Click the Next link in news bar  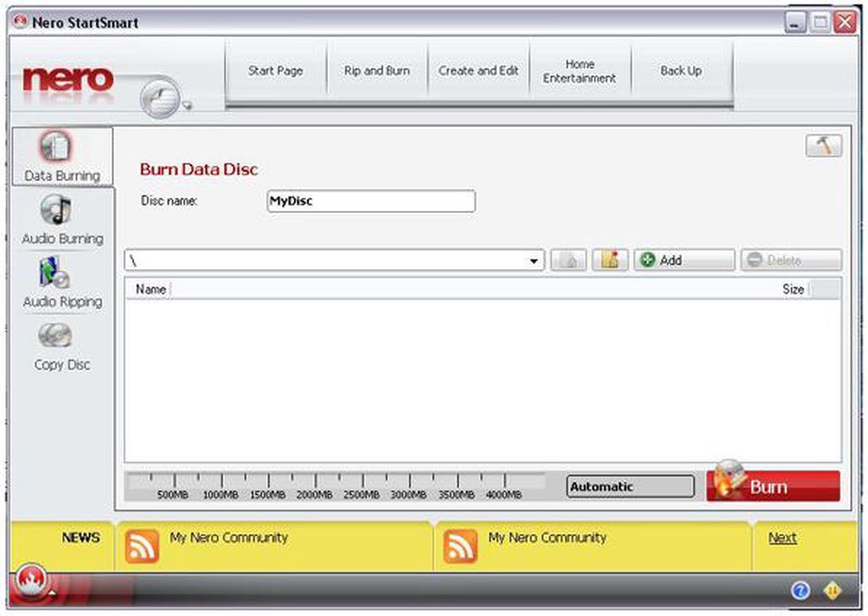[x=782, y=538]
